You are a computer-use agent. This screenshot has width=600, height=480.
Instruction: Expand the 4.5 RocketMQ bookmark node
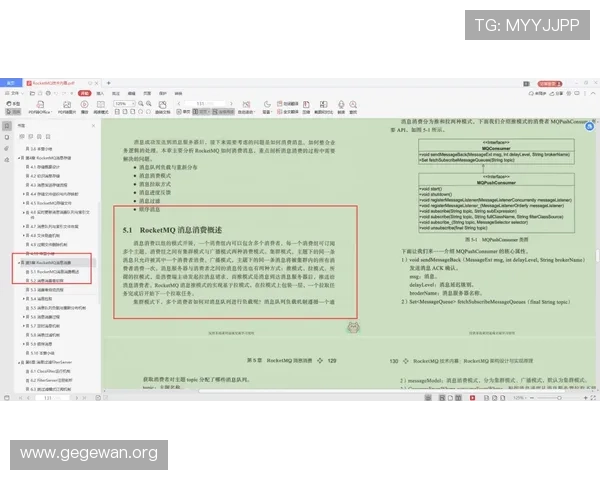(24, 203)
